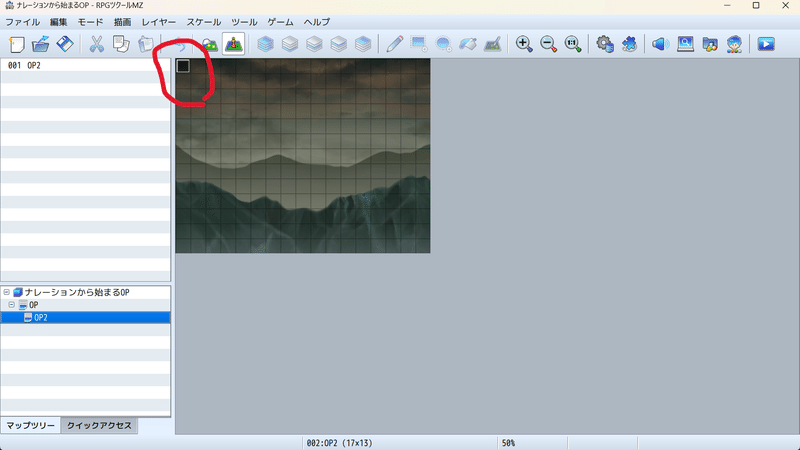Switch to the マップツリー tab
The height and width of the screenshot is (450, 800).
click(x=31, y=426)
